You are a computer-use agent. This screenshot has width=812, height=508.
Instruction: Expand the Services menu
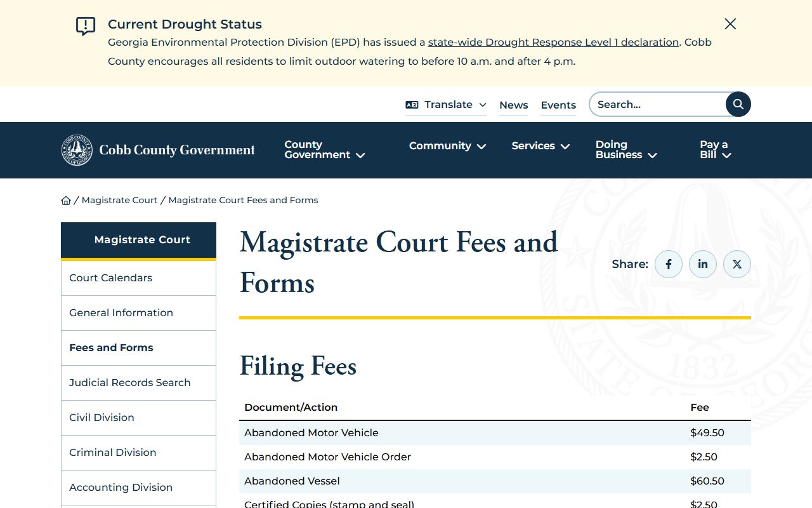[540, 146]
